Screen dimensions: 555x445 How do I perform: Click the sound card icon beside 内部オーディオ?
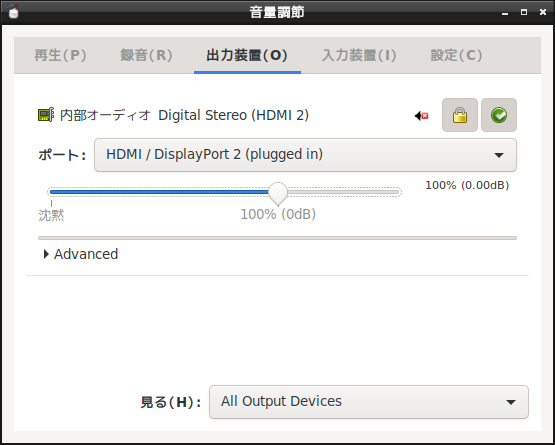46,115
